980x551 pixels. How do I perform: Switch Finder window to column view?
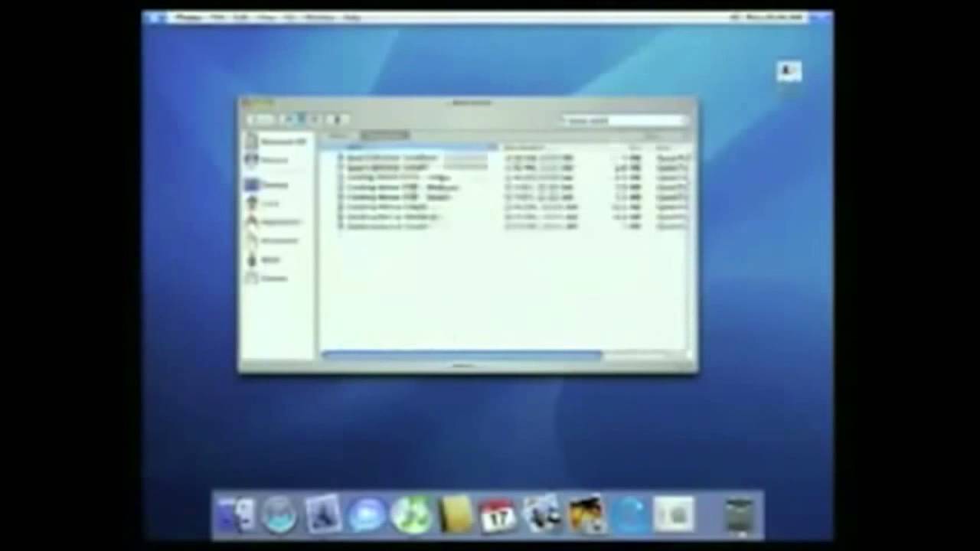click(313, 119)
